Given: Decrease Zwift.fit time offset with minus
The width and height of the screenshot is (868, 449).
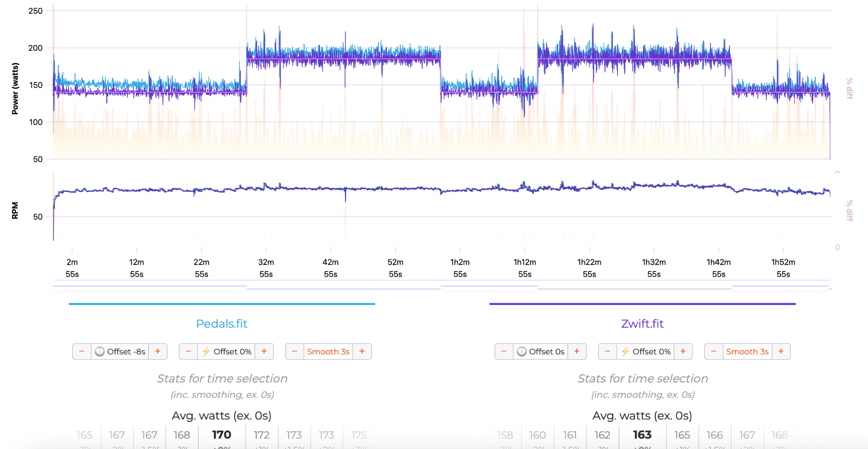Looking at the screenshot, I should pos(504,351).
